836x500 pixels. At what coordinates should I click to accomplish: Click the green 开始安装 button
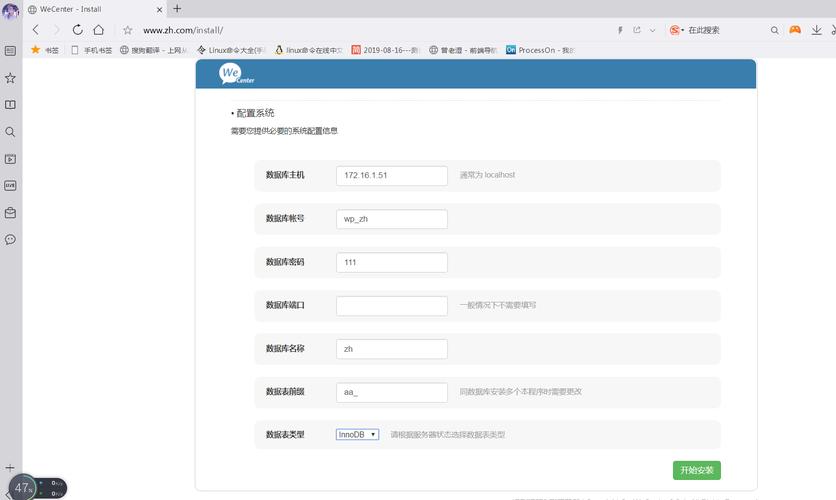pos(696,470)
